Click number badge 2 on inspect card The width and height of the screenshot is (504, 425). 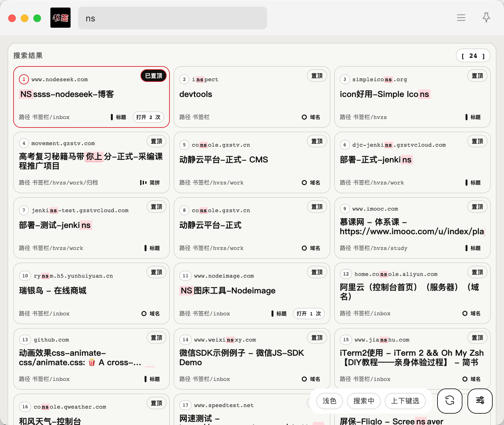pos(184,79)
